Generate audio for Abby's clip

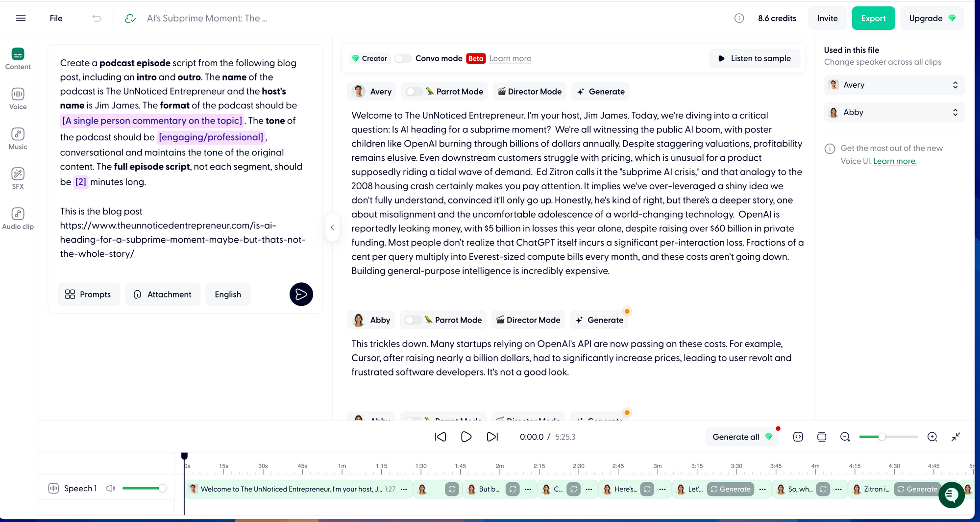coord(599,320)
